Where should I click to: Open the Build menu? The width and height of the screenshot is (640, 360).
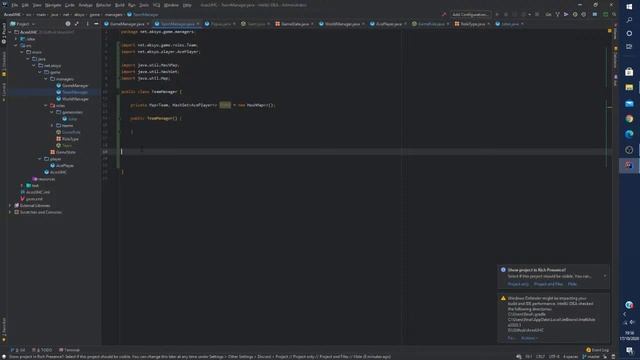(120, 5)
